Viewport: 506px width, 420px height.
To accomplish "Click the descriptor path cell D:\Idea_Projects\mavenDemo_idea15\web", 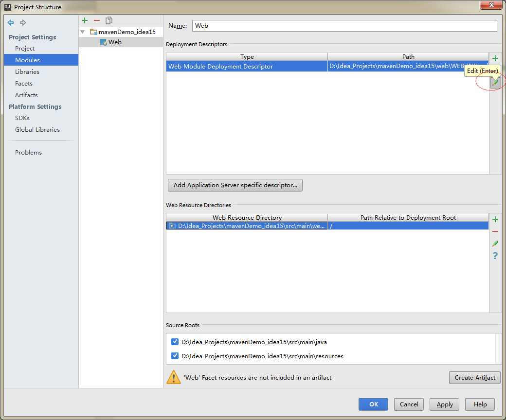I will [408, 66].
